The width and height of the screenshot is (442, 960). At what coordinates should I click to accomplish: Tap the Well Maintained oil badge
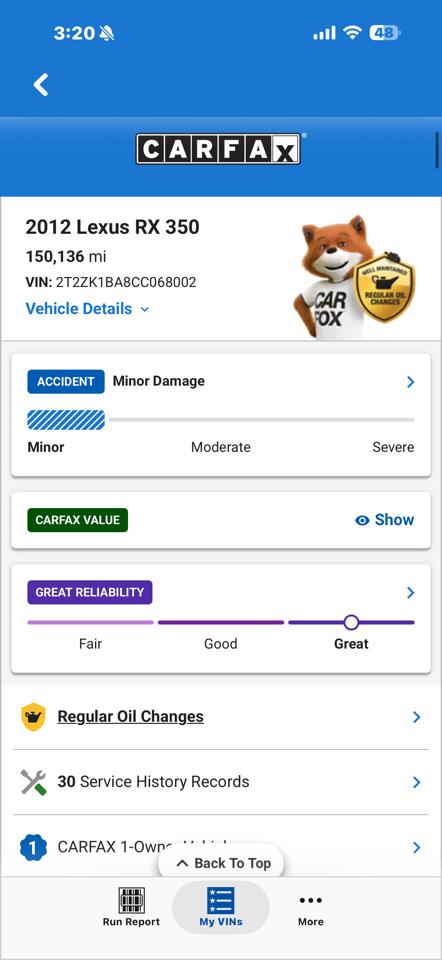(384, 287)
